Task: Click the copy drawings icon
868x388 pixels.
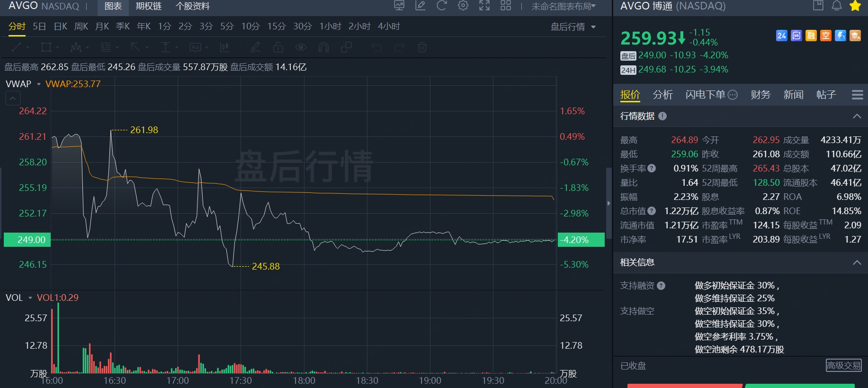Action: point(346,47)
